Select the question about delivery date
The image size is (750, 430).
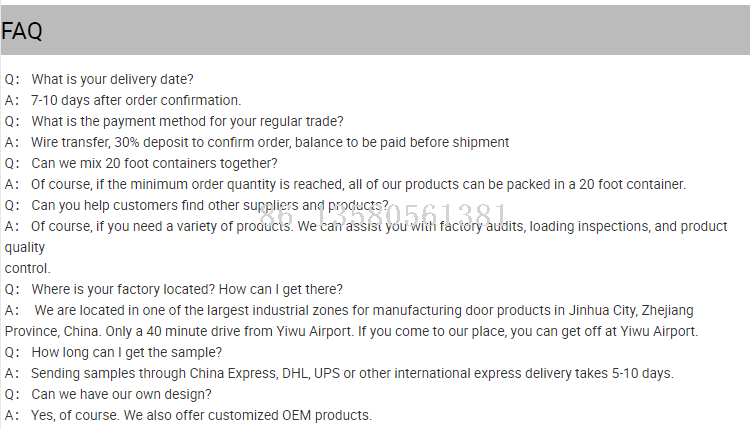click(x=112, y=79)
